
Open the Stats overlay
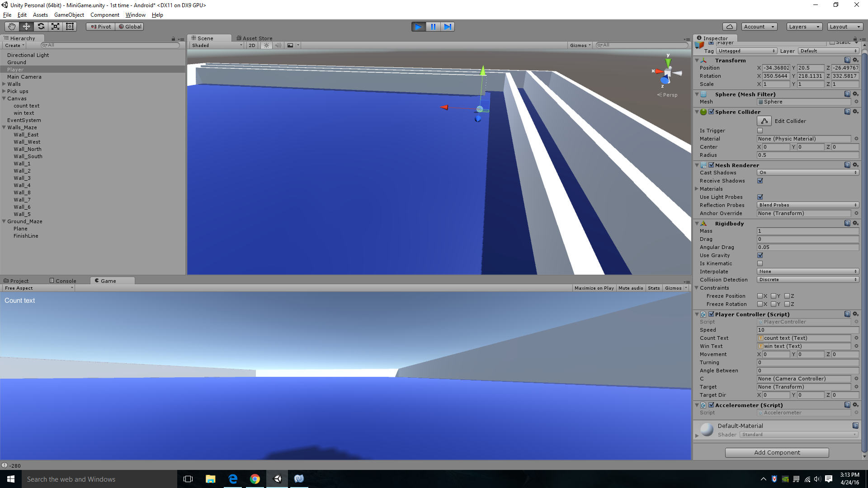tap(654, 288)
